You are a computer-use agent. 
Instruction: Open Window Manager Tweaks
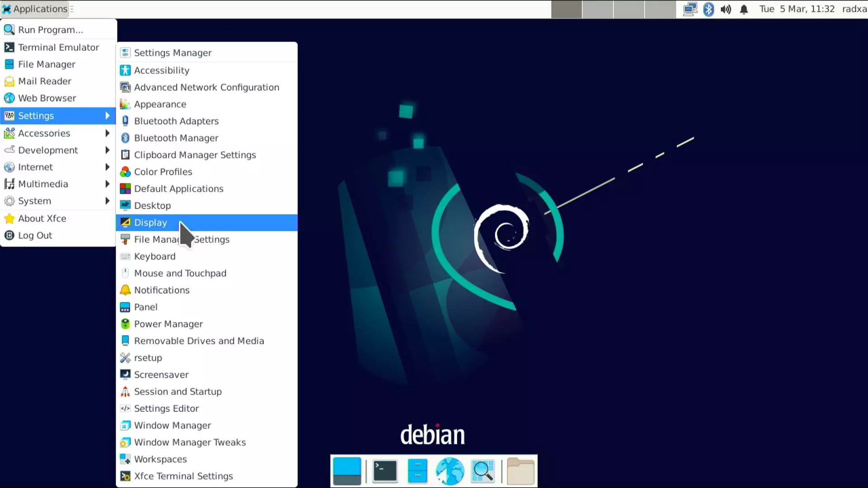coord(189,442)
